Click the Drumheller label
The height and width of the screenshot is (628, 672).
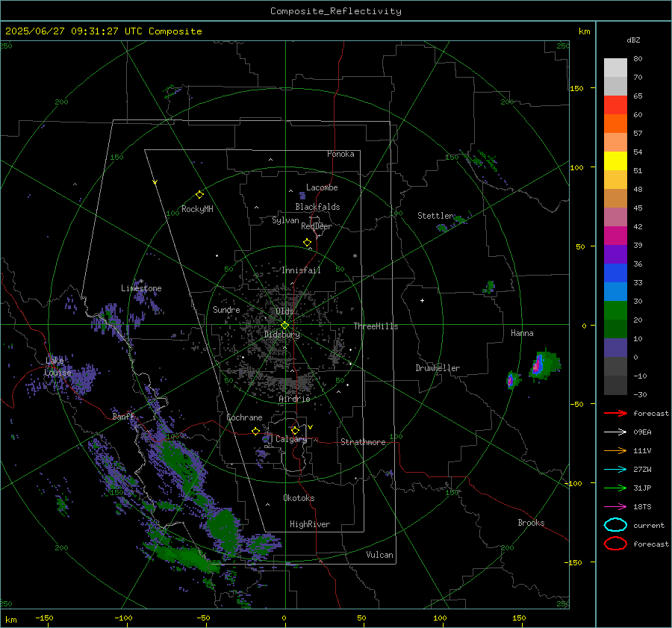click(x=438, y=368)
